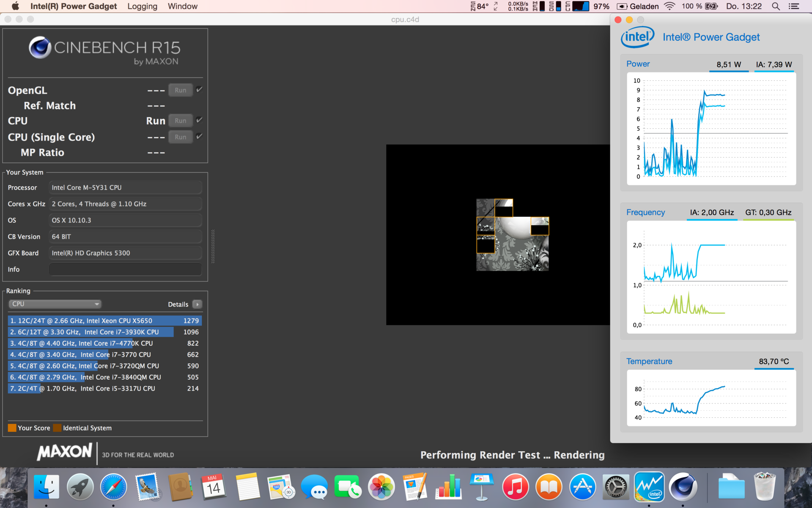Open the CPU ranking dropdown

point(55,304)
